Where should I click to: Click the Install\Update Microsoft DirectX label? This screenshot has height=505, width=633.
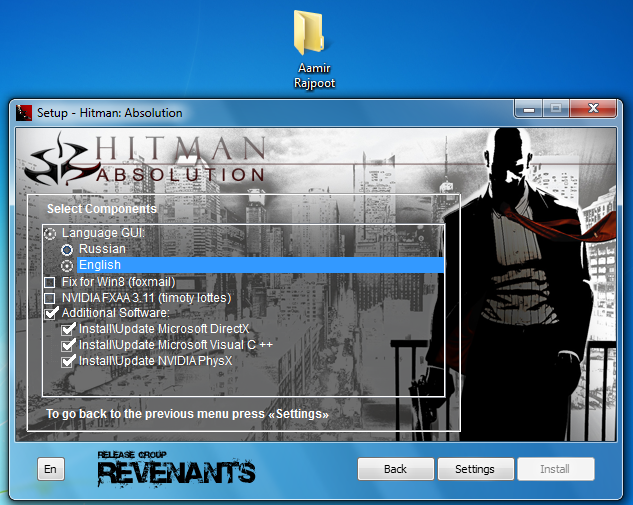pyautogui.click(x=164, y=329)
